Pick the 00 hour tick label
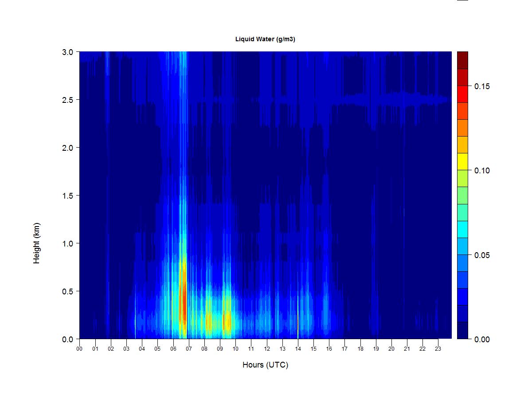The width and height of the screenshot is (532, 399). pyautogui.click(x=79, y=348)
